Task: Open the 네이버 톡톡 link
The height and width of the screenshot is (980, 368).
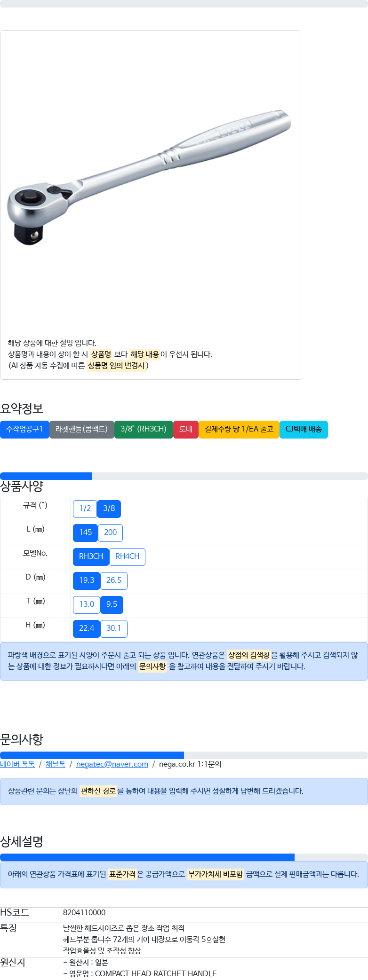Action: tap(17, 764)
